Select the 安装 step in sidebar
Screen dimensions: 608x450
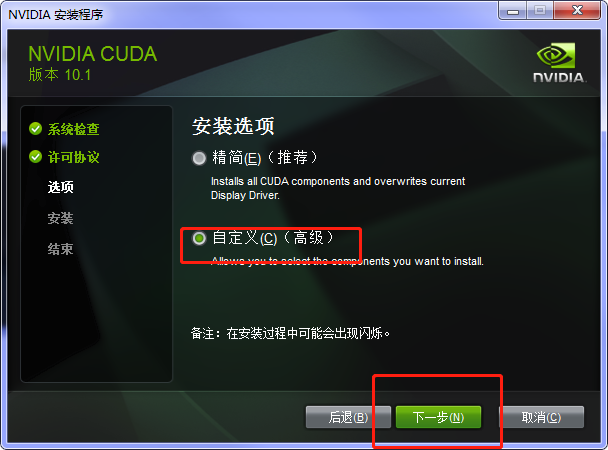[x=60, y=218]
